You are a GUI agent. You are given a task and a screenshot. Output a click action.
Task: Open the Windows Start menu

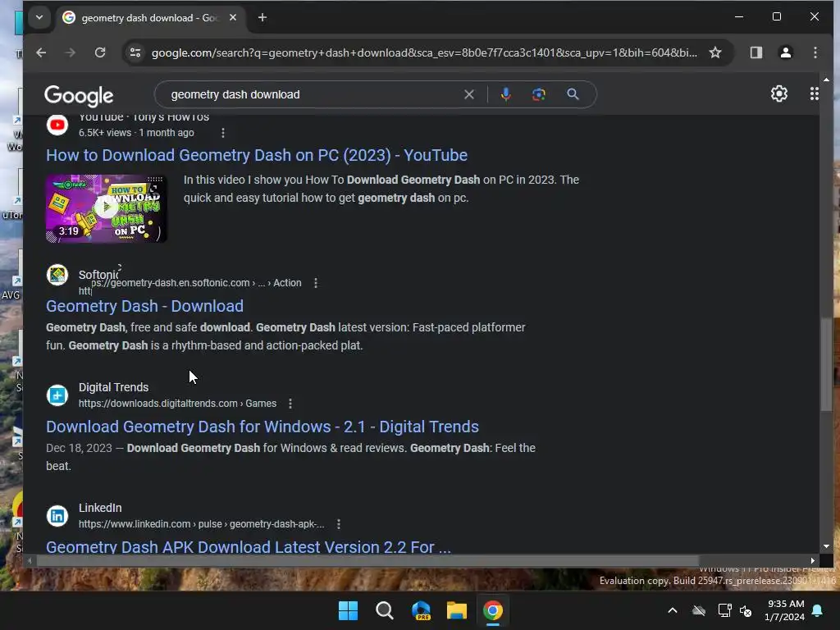pos(348,610)
